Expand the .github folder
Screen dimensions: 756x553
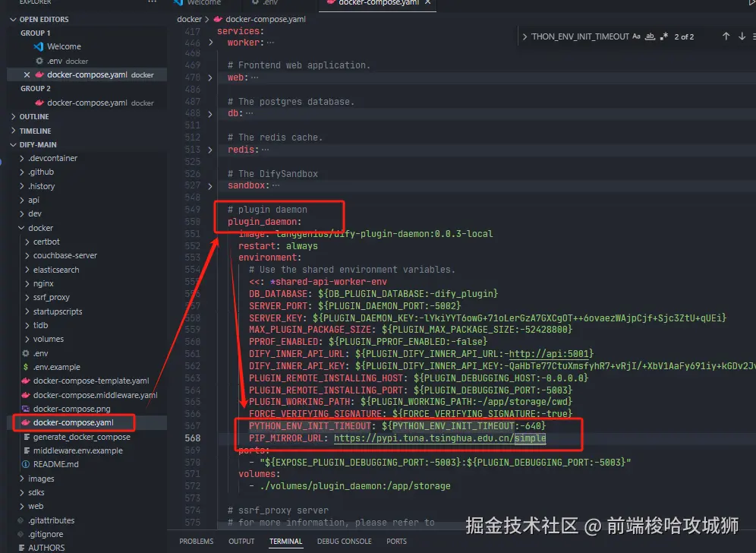tap(22, 172)
